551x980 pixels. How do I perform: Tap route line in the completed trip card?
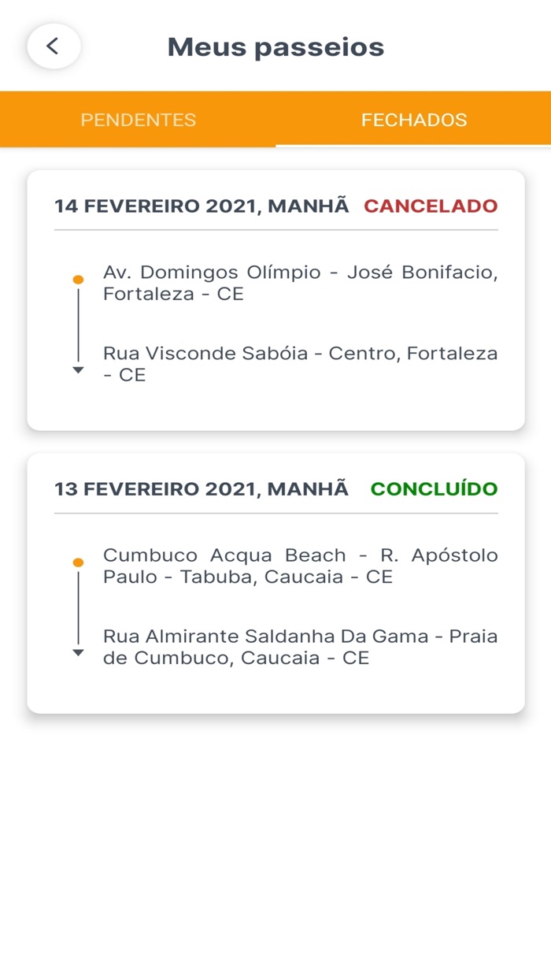[x=78, y=607]
